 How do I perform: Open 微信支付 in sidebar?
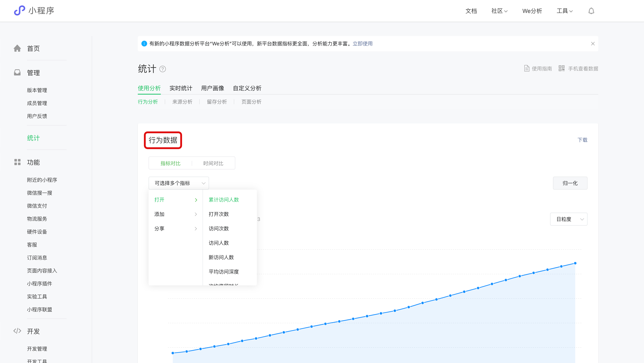pos(37,206)
